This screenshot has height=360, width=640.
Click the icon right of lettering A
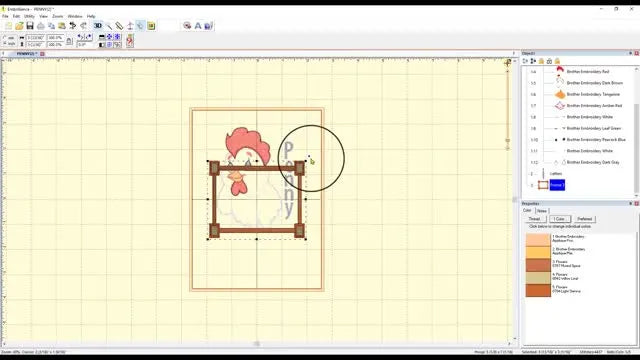click(x=209, y=26)
